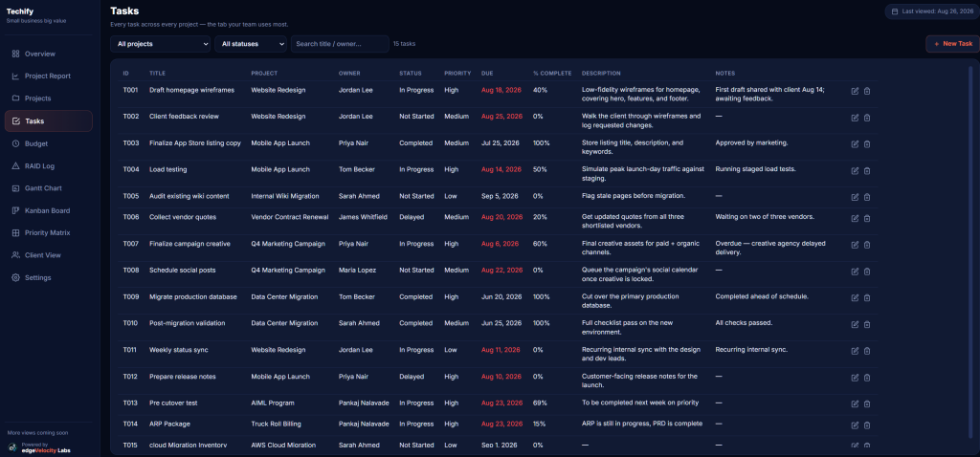Viewport: 980px width, 457px height.
Task: Select the "Load testing" task title
Action: [x=168, y=169]
